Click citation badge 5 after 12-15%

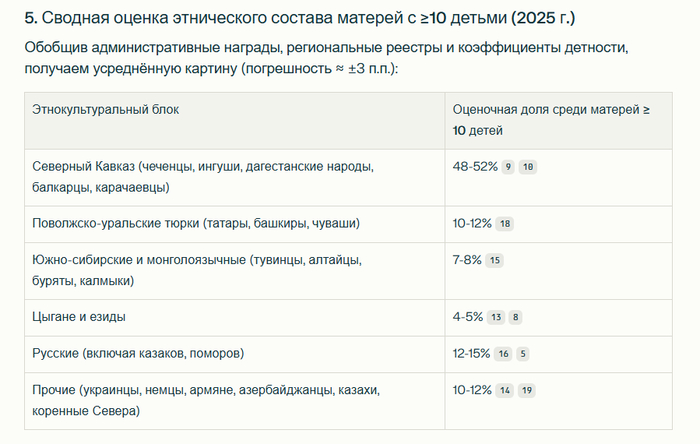pos(523,354)
